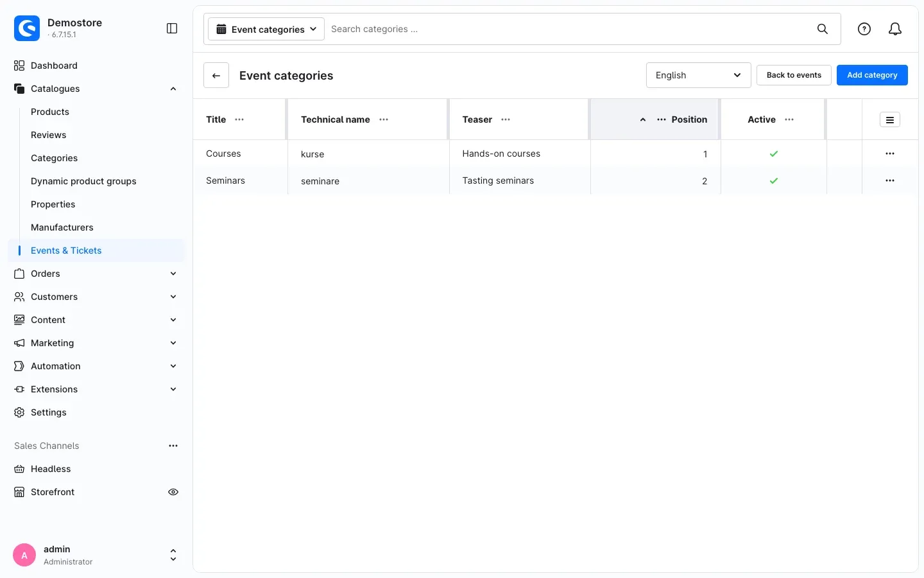
Task: Open Dashboard in the sidebar
Action: pos(96,66)
